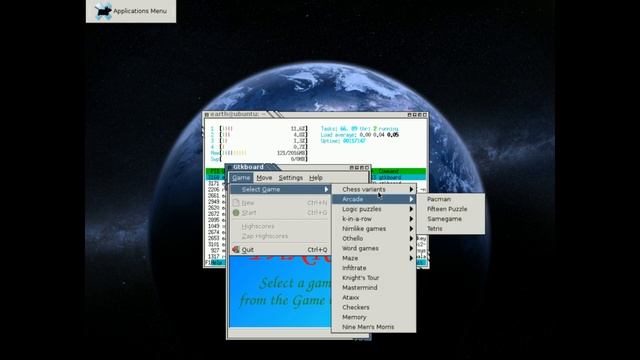Image resolution: width=640 pixels, height=360 pixels.
Task: Select the Mastermind game
Action: pos(374,287)
